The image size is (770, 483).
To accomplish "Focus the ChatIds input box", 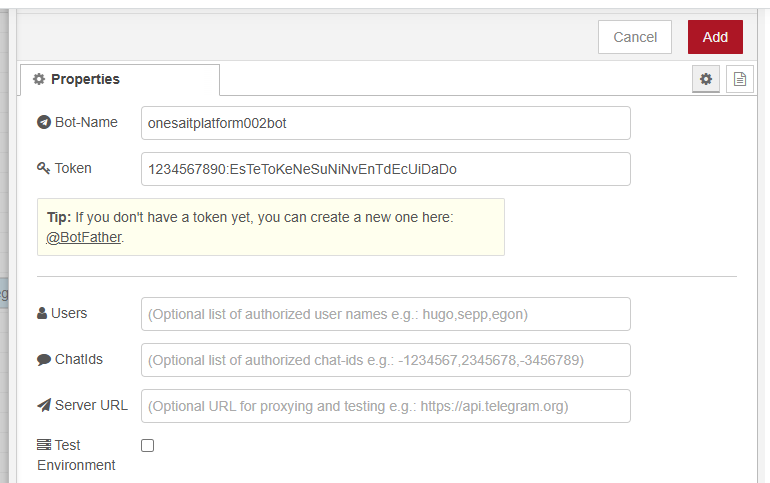I will click(385, 360).
